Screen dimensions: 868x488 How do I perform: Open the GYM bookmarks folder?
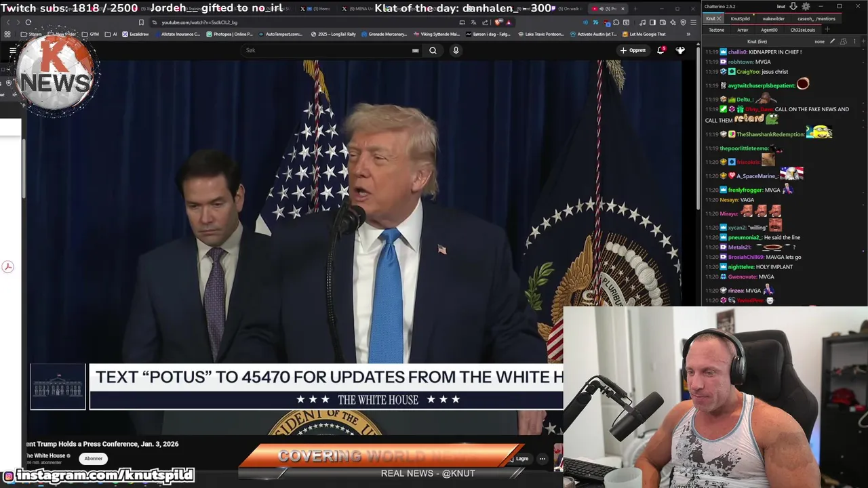tap(91, 34)
